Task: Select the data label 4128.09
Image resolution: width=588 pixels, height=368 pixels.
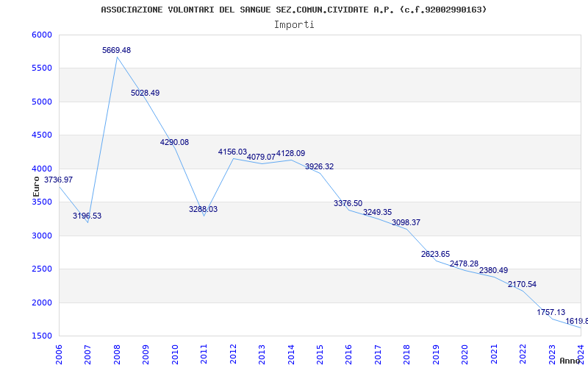Action: pos(290,154)
